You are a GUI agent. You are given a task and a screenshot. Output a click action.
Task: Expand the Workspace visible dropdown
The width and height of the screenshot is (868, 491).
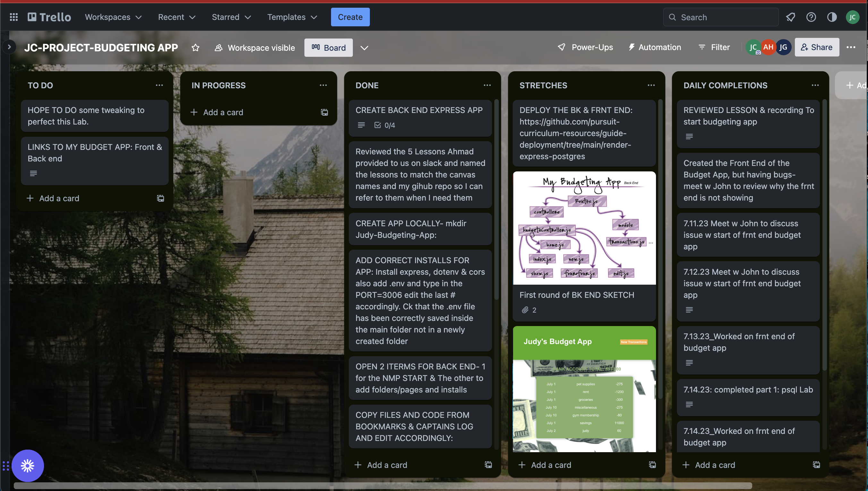(255, 47)
